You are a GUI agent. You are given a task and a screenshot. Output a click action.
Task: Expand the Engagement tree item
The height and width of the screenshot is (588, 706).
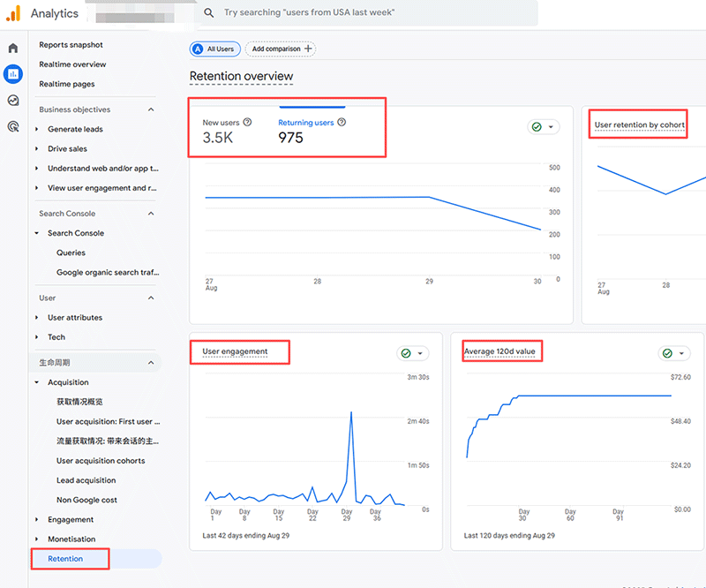(x=36, y=520)
